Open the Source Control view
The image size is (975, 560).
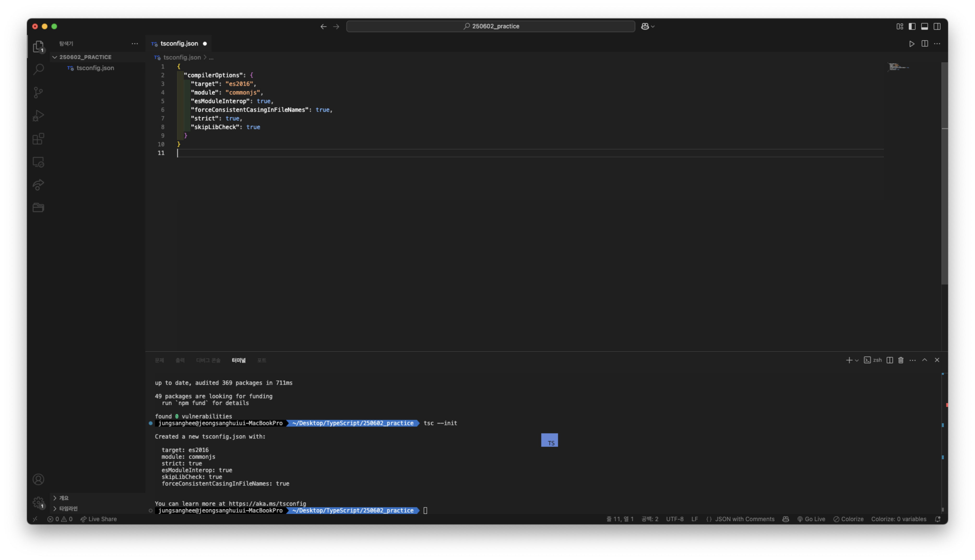(38, 92)
